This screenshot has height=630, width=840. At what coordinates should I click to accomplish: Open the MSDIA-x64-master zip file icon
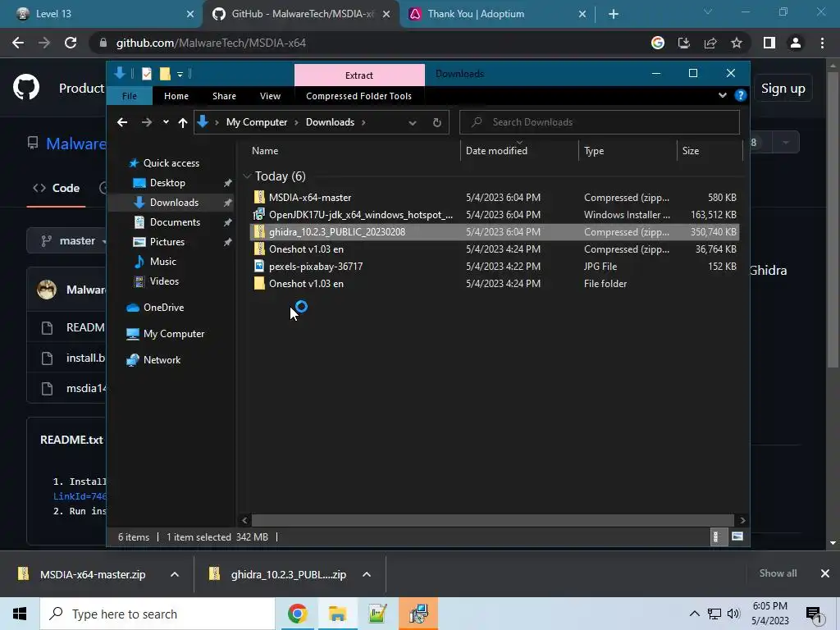tap(259, 197)
